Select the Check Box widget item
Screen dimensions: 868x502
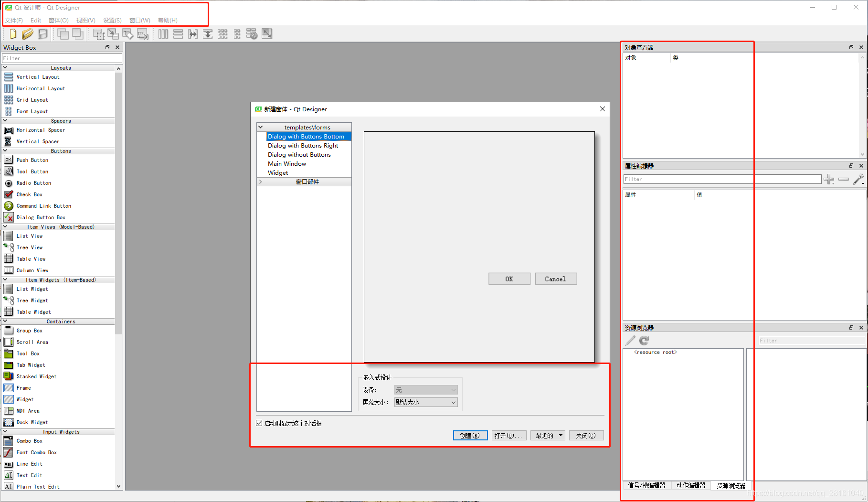30,194
